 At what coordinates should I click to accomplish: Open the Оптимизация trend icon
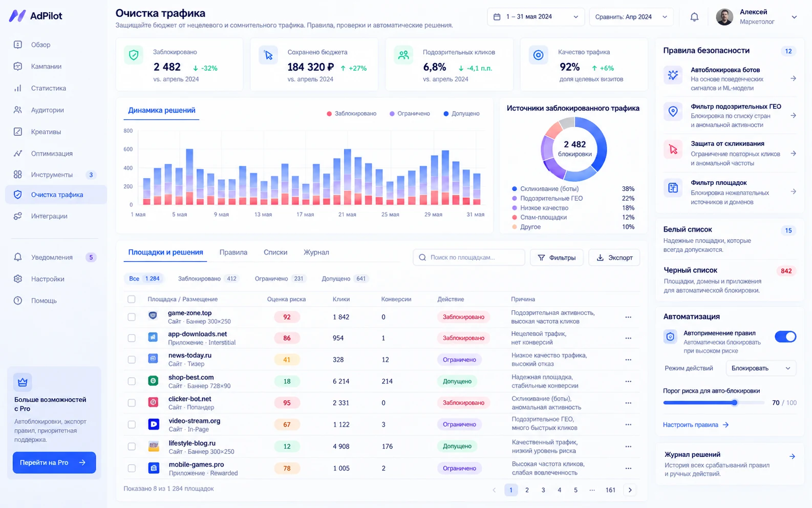tap(18, 153)
